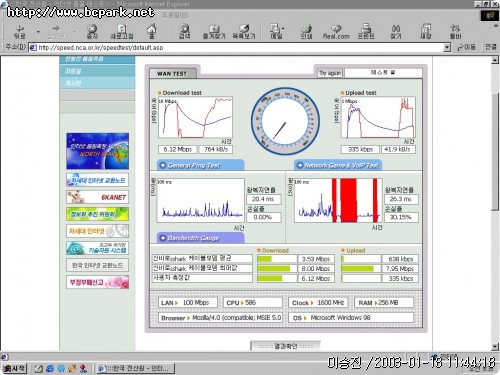The height and width of the screenshot is (375, 500).
Task: Click the Stop toolbar icon
Action: (92, 31)
